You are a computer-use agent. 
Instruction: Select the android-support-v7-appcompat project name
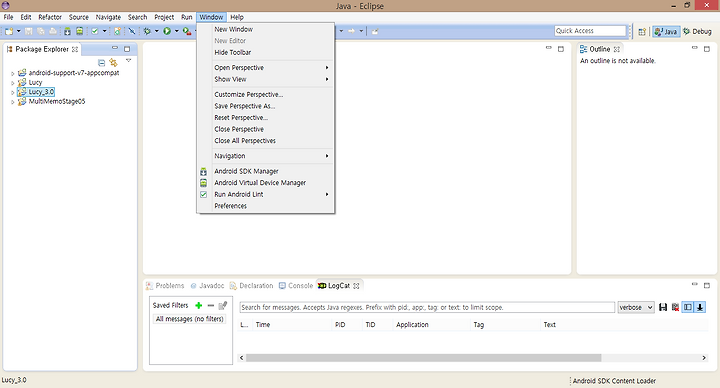(74, 73)
